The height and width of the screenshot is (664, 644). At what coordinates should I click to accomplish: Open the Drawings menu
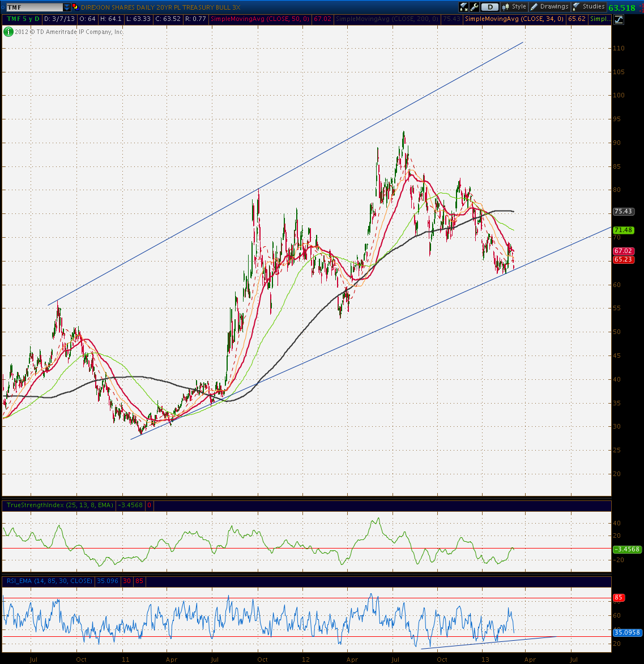click(x=549, y=7)
